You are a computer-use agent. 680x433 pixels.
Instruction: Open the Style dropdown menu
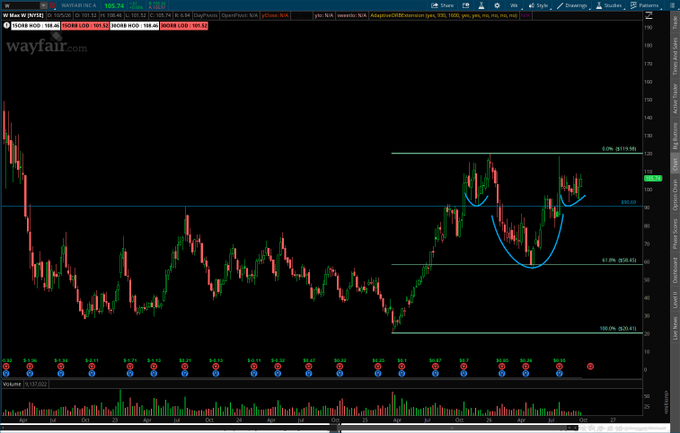539,6
